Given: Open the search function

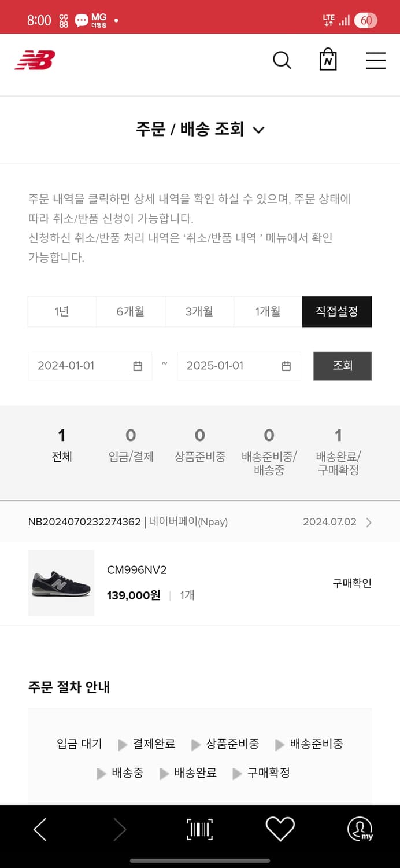Looking at the screenshot, I should (x=282, y=60).
